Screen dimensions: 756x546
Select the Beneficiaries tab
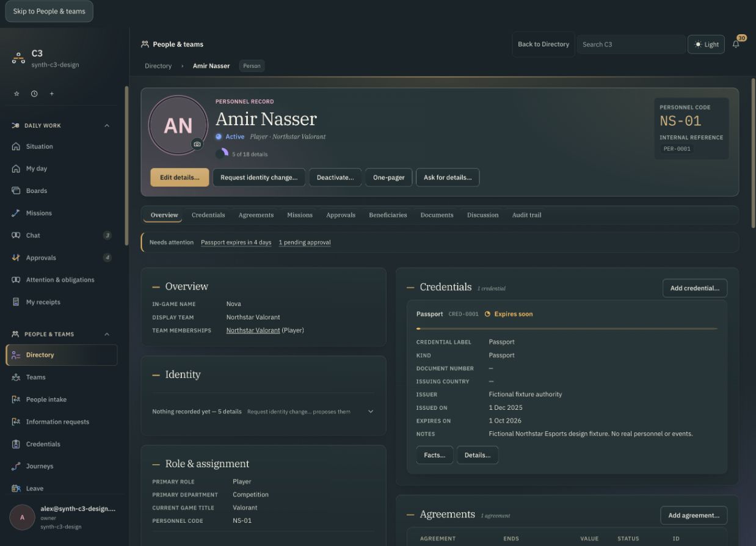388,215
